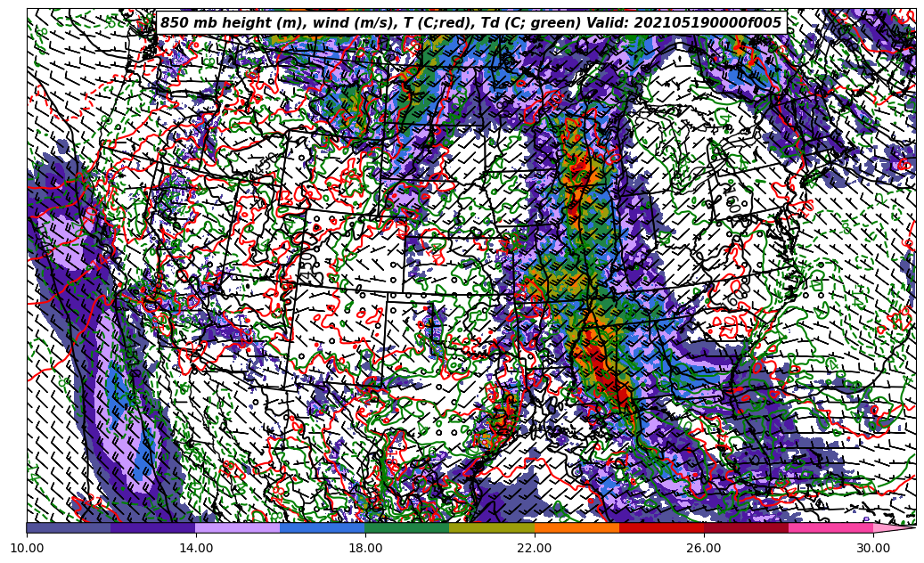The width and height of the screenshot is (924, 563).
Task: Select the dark maroon 26–28 colorbar segment
Action: [x=746, y=527]
